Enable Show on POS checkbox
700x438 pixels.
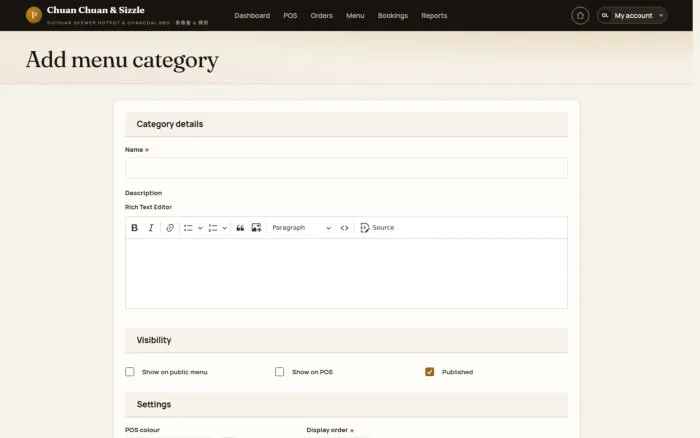pos(279,372)
